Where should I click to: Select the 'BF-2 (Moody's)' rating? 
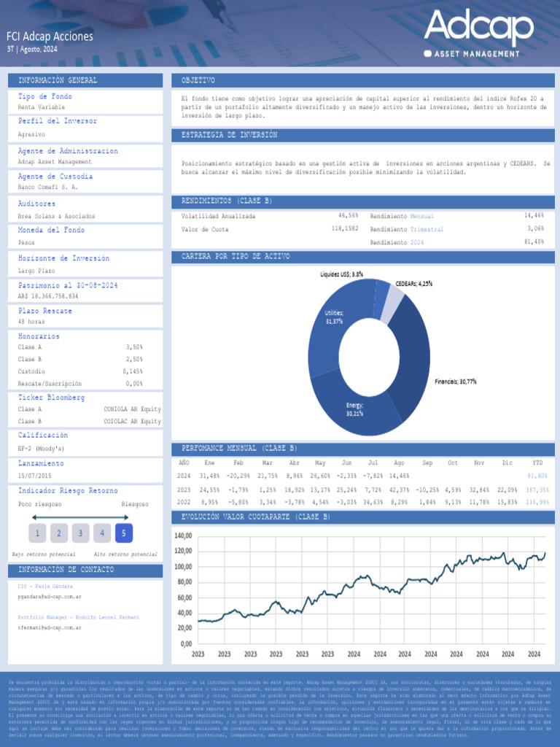pyautogui.click(x=41, y=449)
